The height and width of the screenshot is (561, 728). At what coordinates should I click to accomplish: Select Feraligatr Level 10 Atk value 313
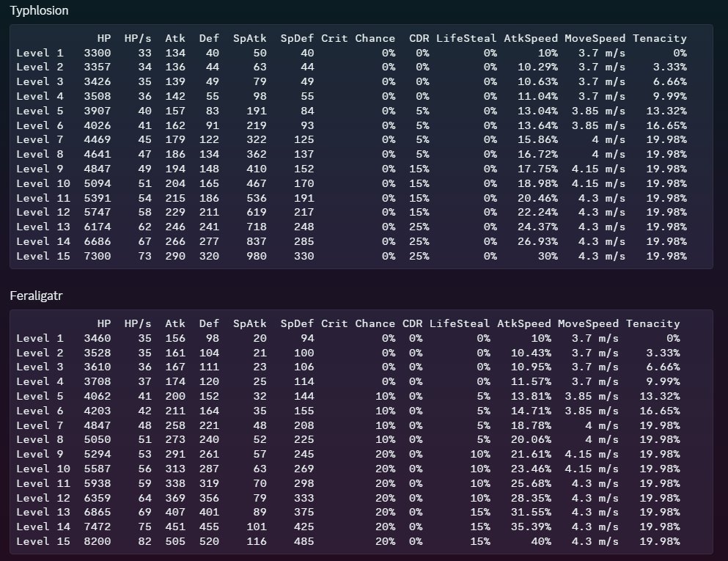175,469
